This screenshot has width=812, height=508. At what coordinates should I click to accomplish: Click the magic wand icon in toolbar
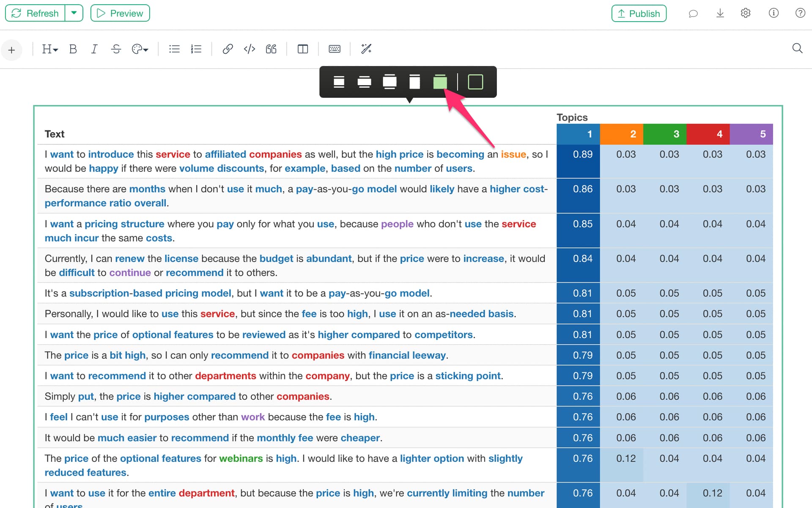point(366,49)
